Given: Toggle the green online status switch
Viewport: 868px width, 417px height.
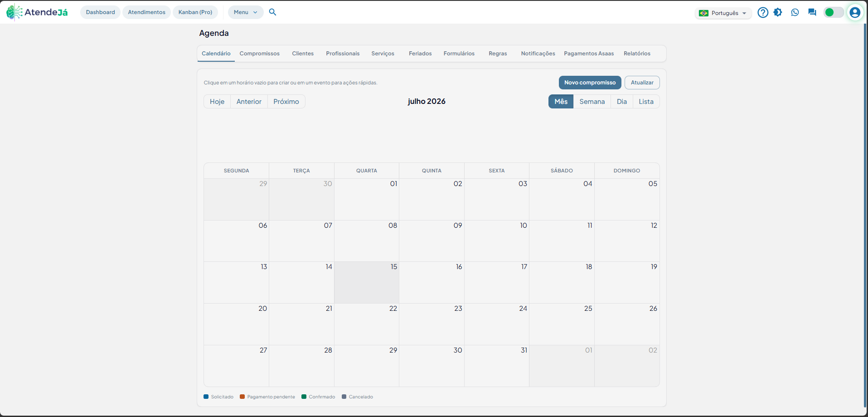Looking at the screenshot, I should click(x=834, y=12).
